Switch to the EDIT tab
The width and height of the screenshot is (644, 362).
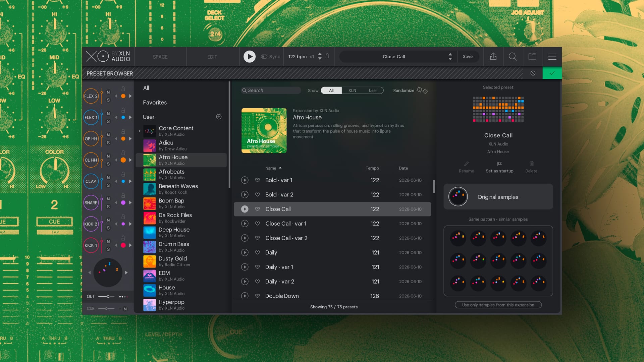pos(212,57)
